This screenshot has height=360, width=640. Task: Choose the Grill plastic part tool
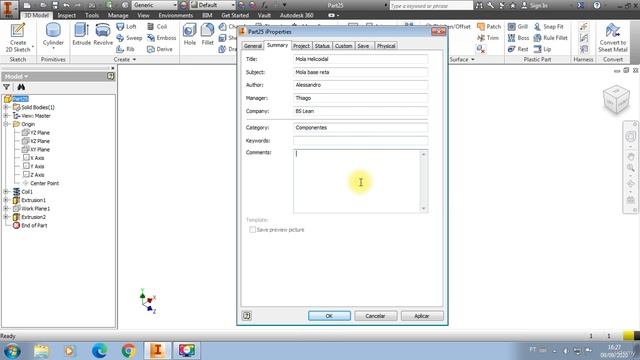pyautogui.click(x=518, y=27)
